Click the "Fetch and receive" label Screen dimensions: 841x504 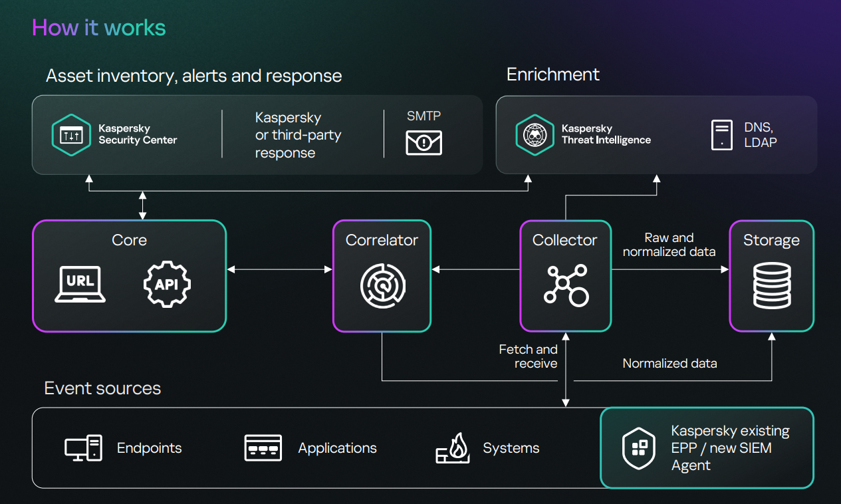coord(529,356)
